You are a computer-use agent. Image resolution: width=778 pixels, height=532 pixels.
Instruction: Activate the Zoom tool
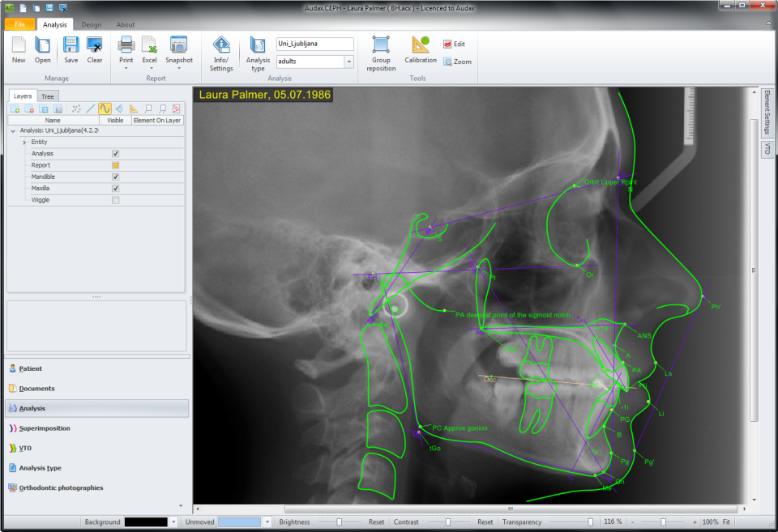(457, 61)
